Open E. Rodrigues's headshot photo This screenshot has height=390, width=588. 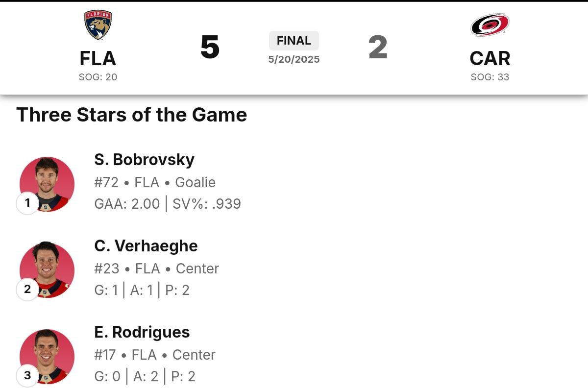47,356
